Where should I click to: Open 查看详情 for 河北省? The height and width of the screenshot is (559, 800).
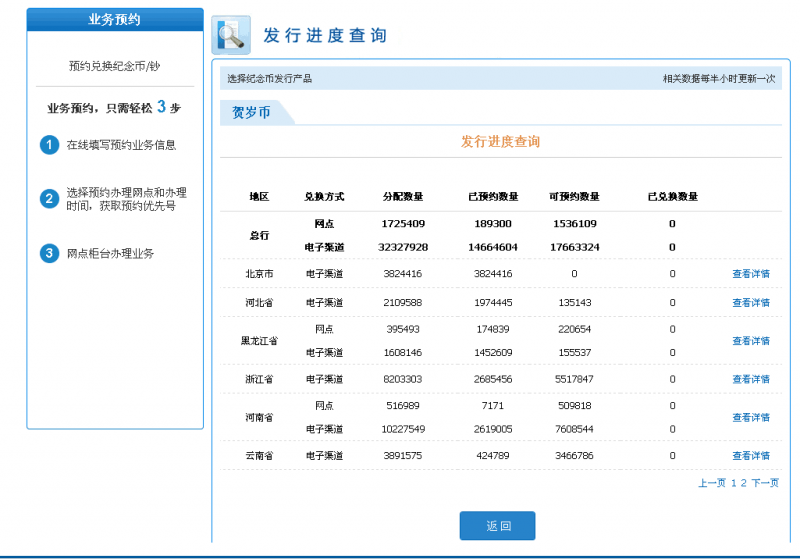pyautogui.click(x=750, y=303)
